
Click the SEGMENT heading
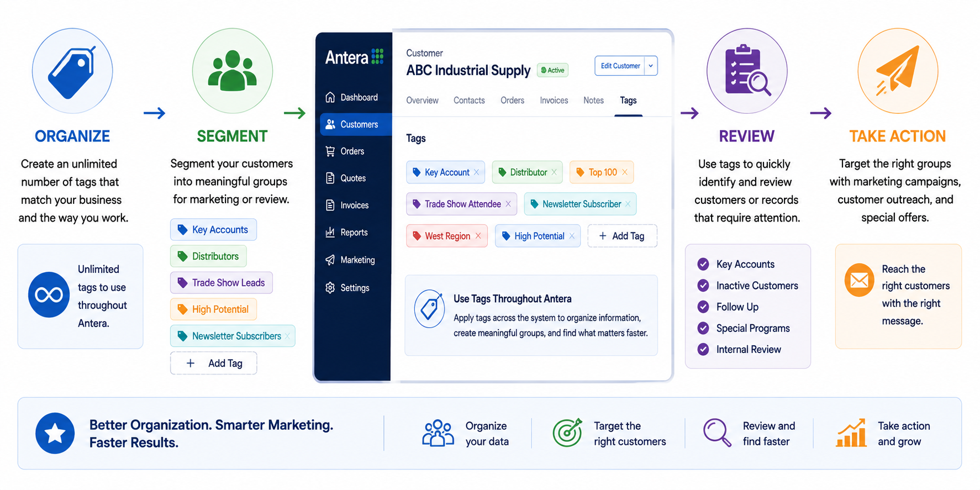[x=232, y=136]
